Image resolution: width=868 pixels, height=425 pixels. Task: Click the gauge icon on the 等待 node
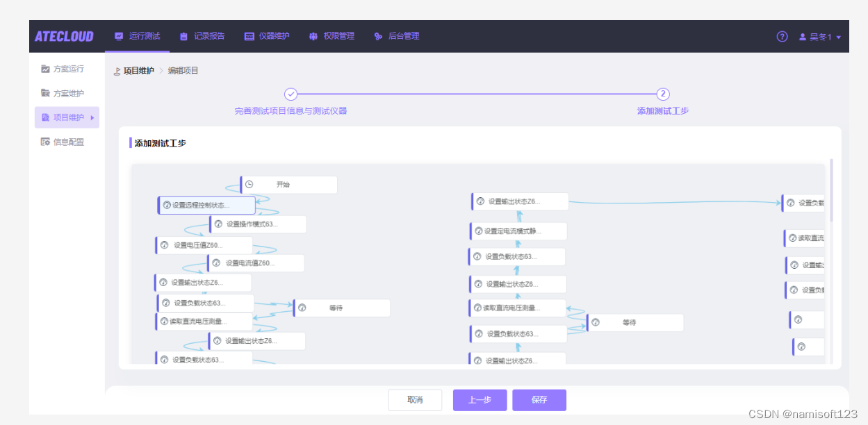[302, 308]
